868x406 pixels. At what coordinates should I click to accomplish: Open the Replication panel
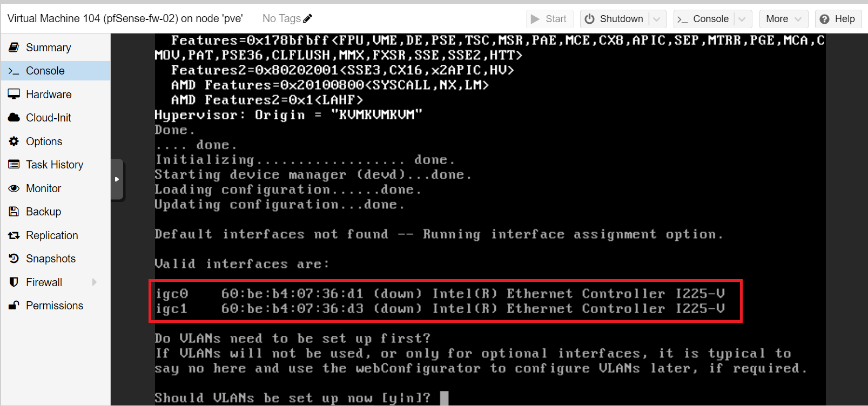coord(51,235)
